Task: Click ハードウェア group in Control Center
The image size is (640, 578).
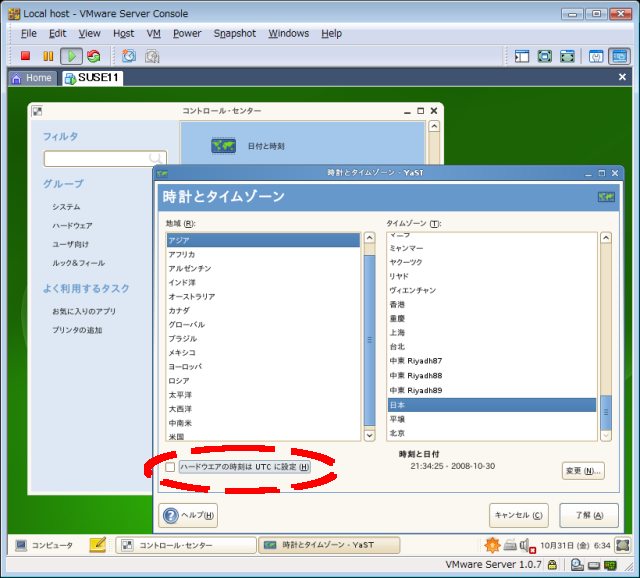Action: coord(72,226)
